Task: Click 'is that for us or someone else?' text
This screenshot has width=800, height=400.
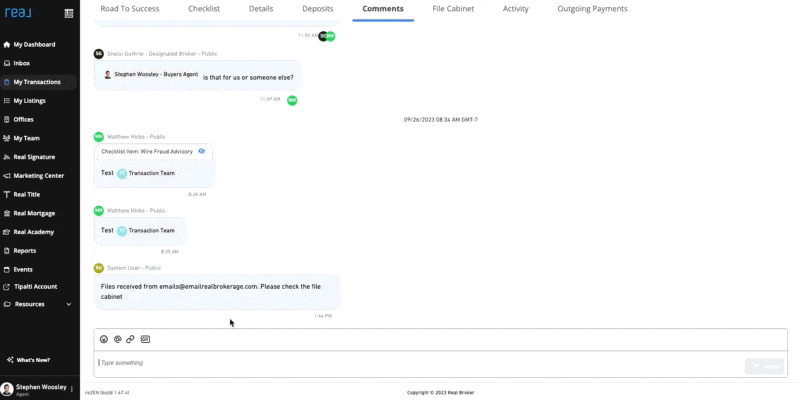Action: click(248, 78)
